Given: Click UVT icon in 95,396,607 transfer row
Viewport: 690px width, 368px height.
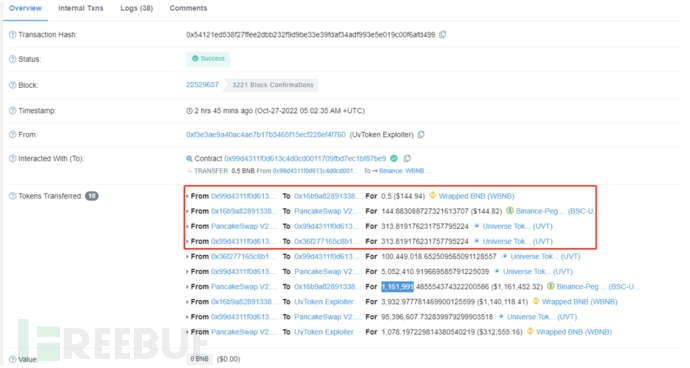Looking at the screenshot, I should coord(501,316).
